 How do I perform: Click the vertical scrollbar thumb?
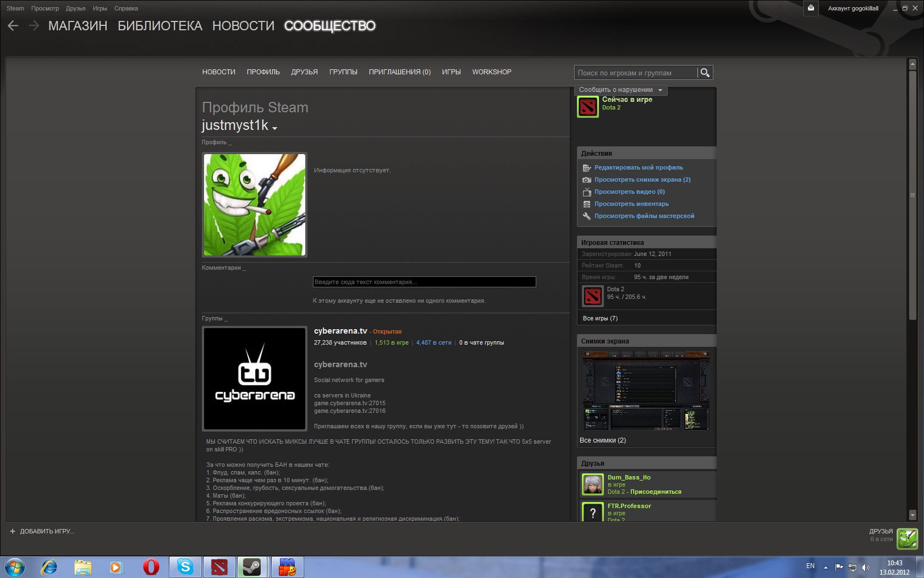[x=912, y=195]
